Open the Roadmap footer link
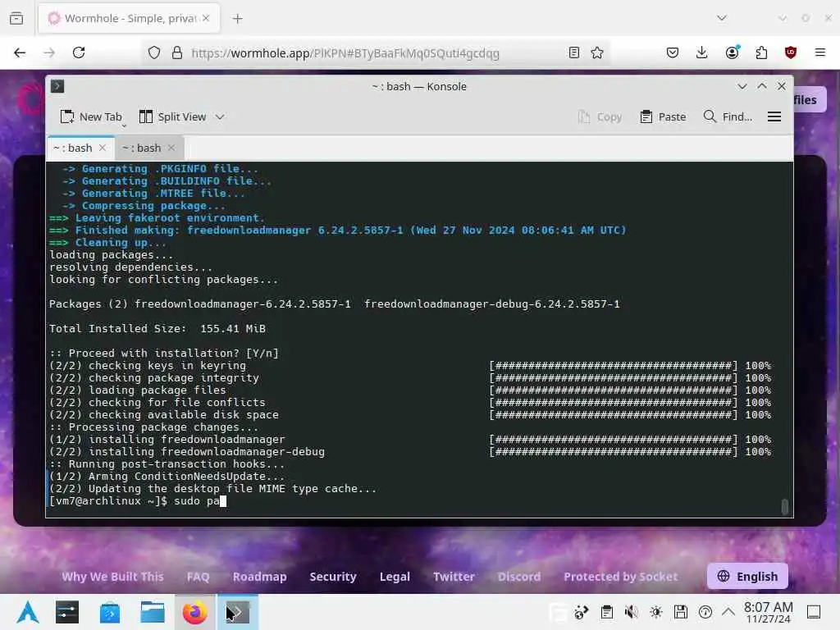The image size is (840, 630). pos(260,577)
